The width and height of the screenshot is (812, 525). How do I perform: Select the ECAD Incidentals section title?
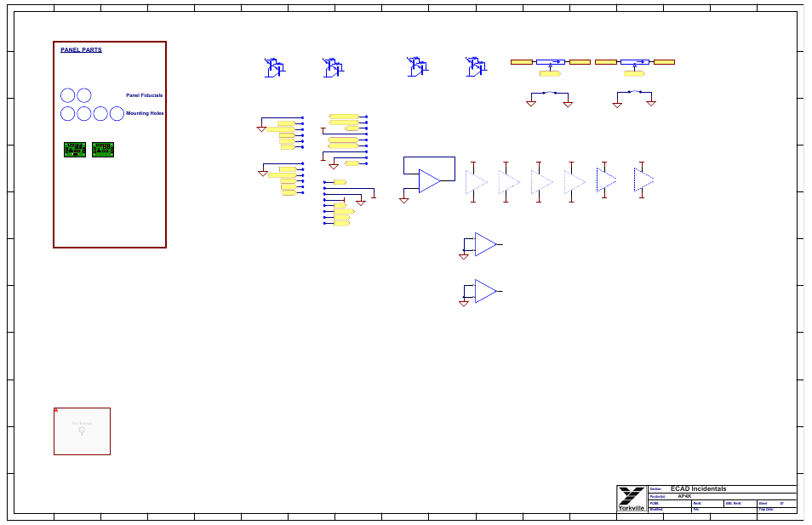pyautogui.click(x=698, y=488)
